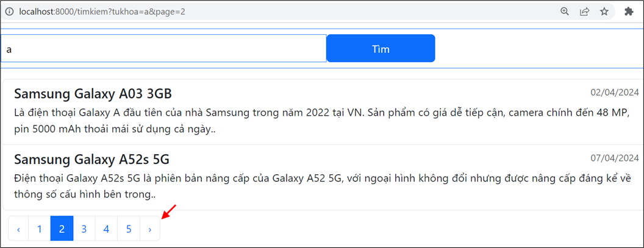This screenshot has width=644, height=248.
Task: Open the Samsung Galaxy A03 3GB title
Action: 93,94
